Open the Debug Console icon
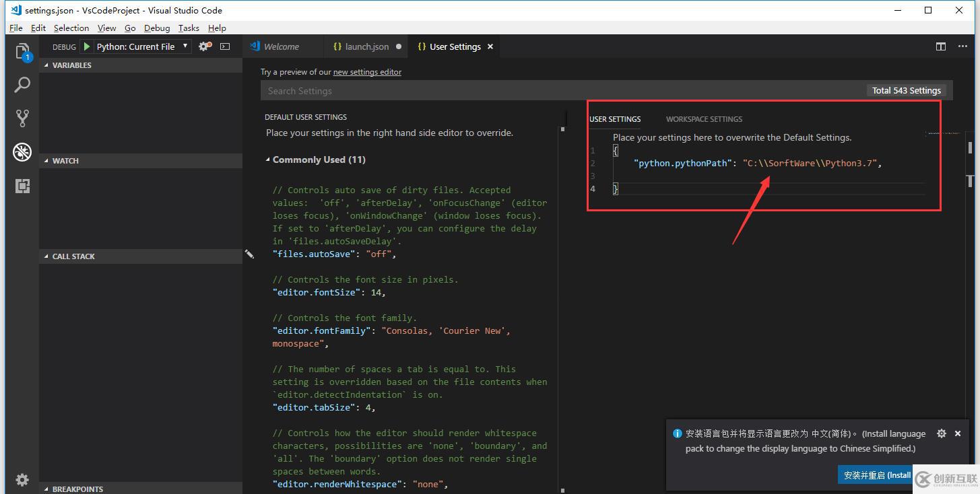980x494 pixels. click(x=225, y=46)
